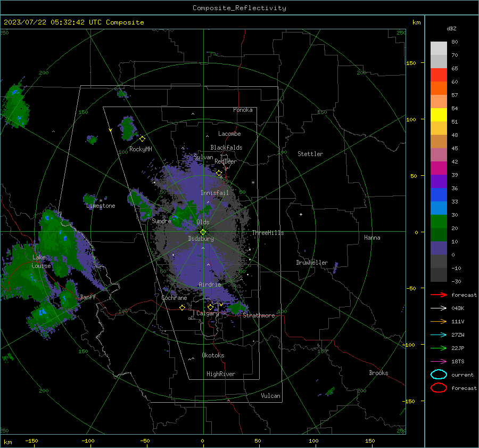Viewport: 479px width, 448px height.
Task: Click the Stettler city label
Action: coord(310,154)
